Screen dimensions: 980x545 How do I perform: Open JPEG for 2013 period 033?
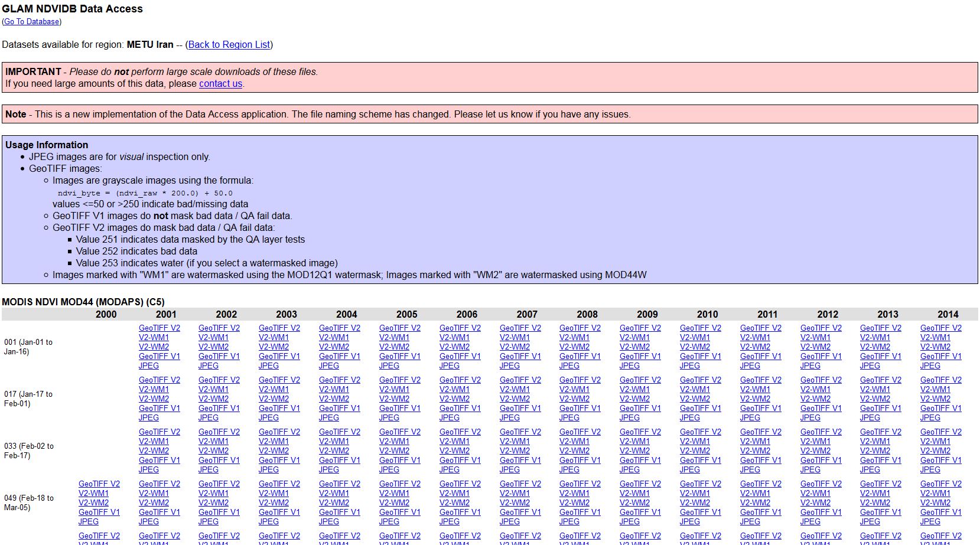870,470
